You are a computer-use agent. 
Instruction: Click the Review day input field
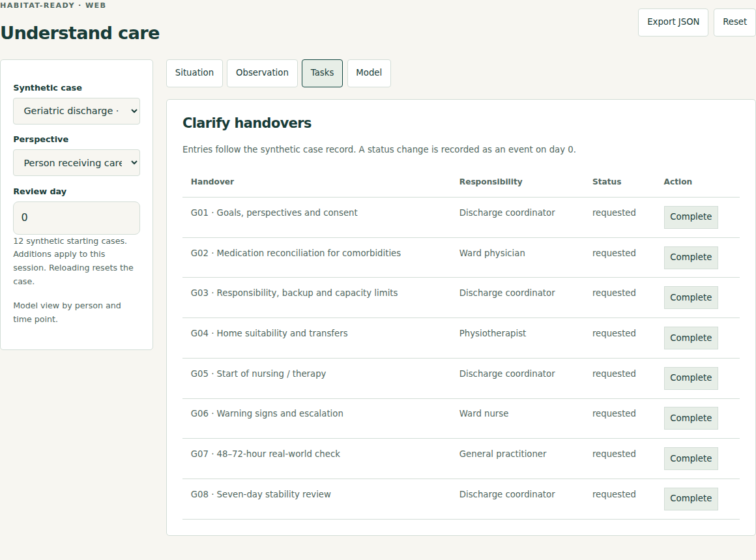tap(77, 218)
